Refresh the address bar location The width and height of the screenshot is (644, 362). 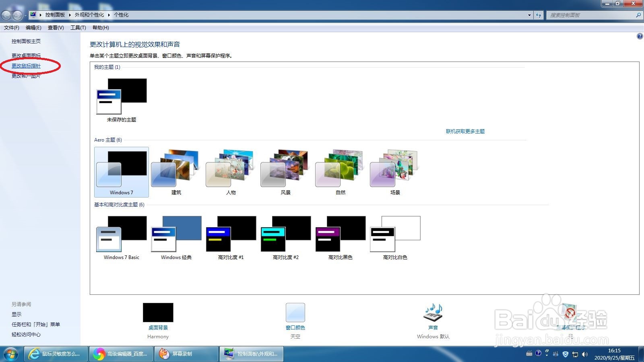(539, 15)
